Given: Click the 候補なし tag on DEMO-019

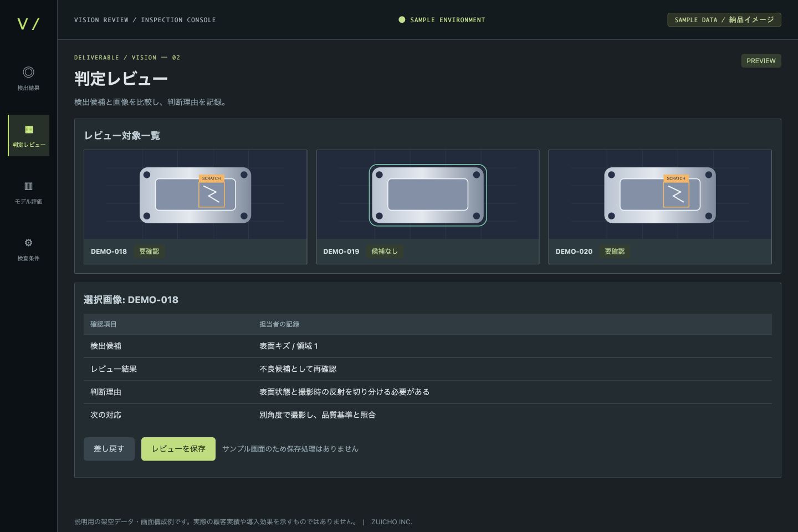Looking at the screenshot, I should click(x=385, y=252).
